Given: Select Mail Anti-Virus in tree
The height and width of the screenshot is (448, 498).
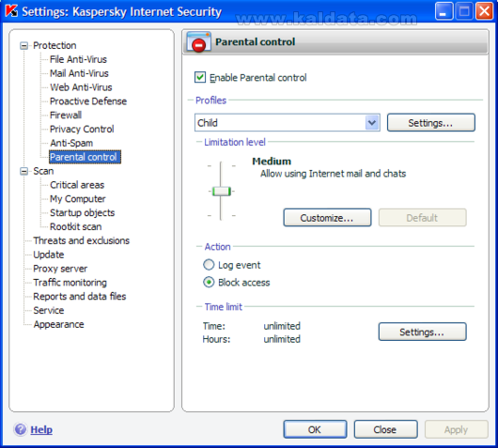Looking at the screenshot, I should click(x=79, y=73).
